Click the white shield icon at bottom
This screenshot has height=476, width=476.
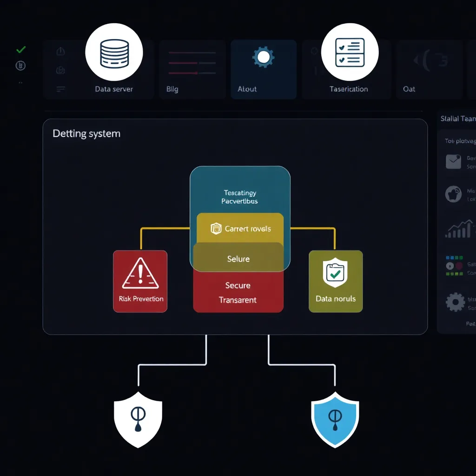(138, 419)
